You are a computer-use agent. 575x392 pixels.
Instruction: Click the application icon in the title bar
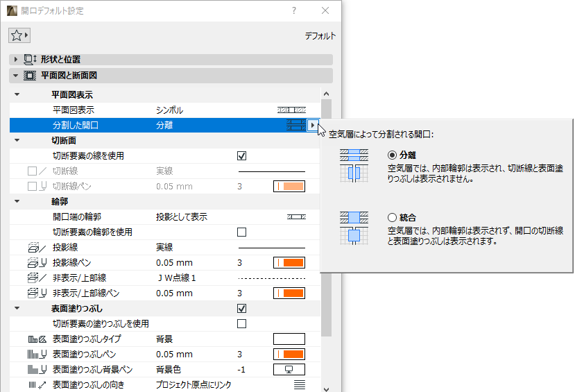pos(12,10)
